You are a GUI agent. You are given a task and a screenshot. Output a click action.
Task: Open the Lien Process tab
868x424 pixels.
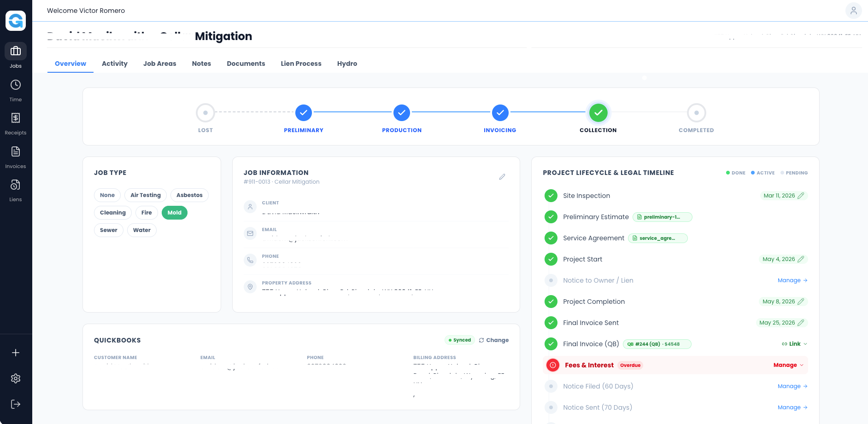[301, 64]
